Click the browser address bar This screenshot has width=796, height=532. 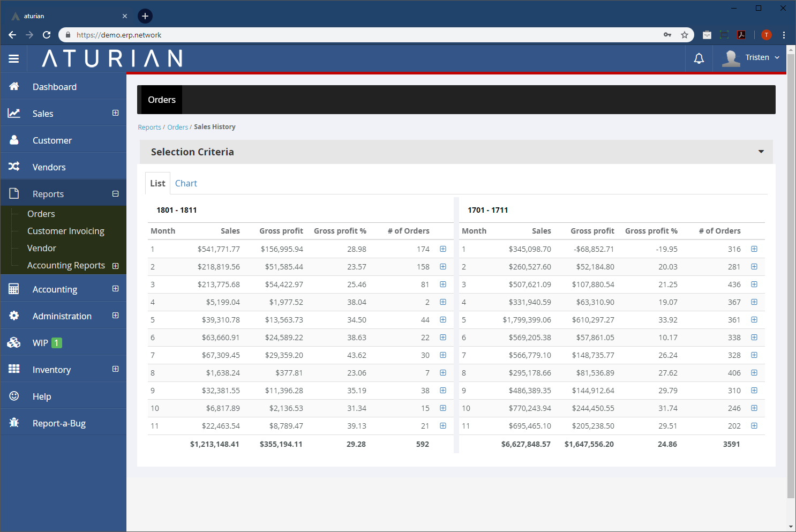(364, 35)
